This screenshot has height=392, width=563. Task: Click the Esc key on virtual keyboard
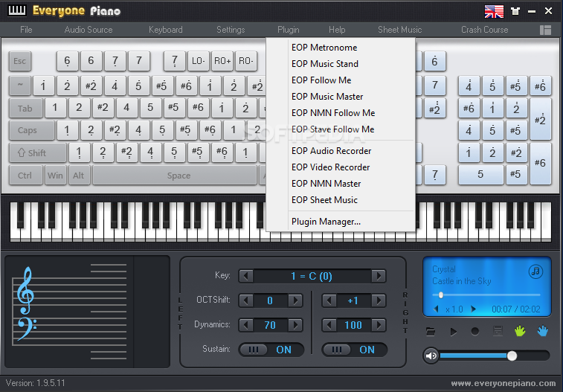tap(20, 61)
